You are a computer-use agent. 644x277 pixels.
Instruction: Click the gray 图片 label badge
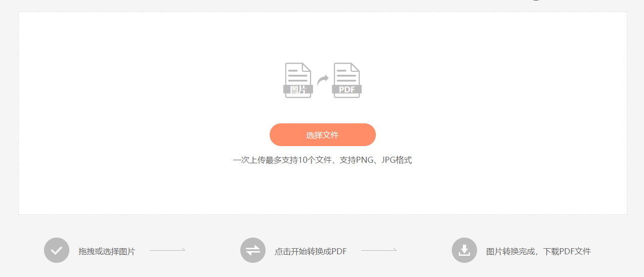298,89
